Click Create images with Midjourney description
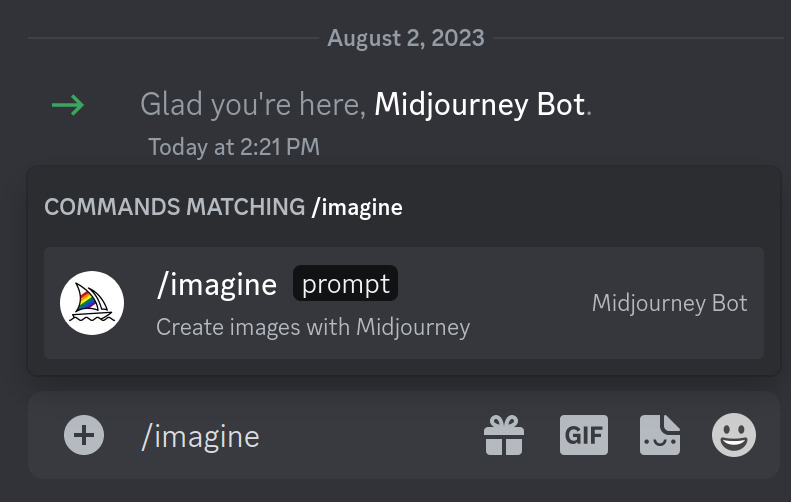The width and height of the screenshot is (791, 502). (313, 327)
